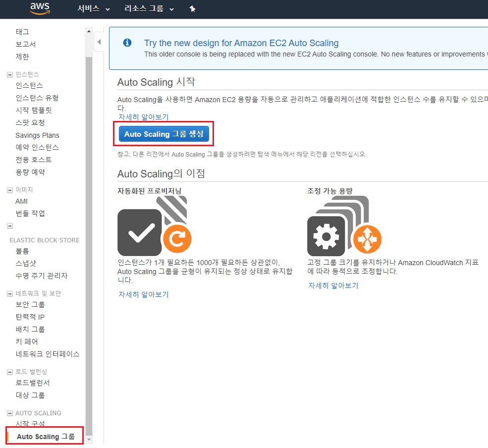Click the automated provisioning checkmark illustration
Screen dimensions: 488x448
click(154, 225)
